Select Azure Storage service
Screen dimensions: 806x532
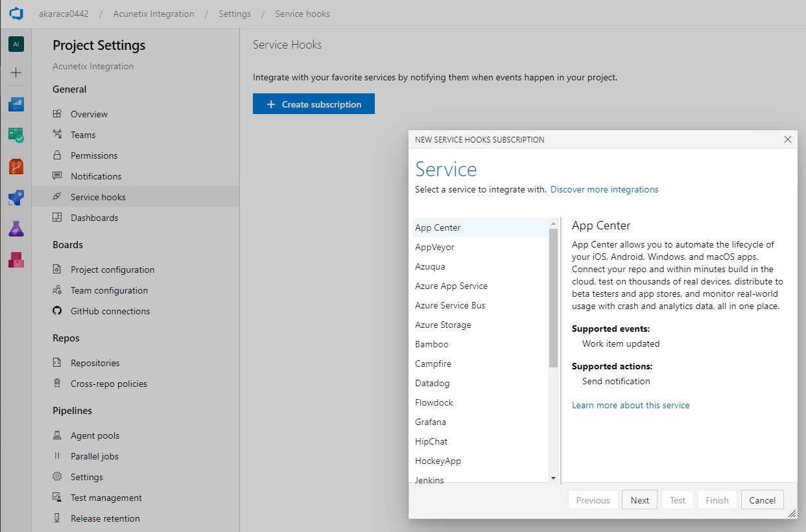click(x=480, y=325)
